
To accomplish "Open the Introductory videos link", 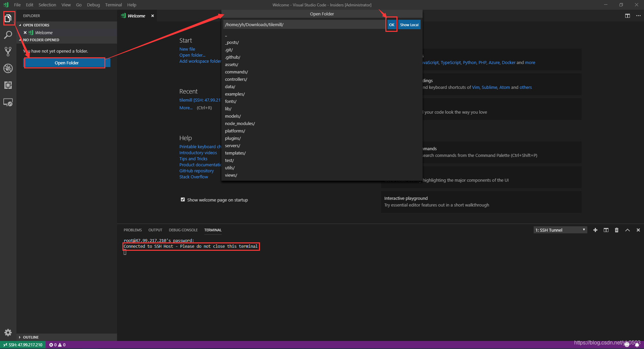I will coord(198,153).
